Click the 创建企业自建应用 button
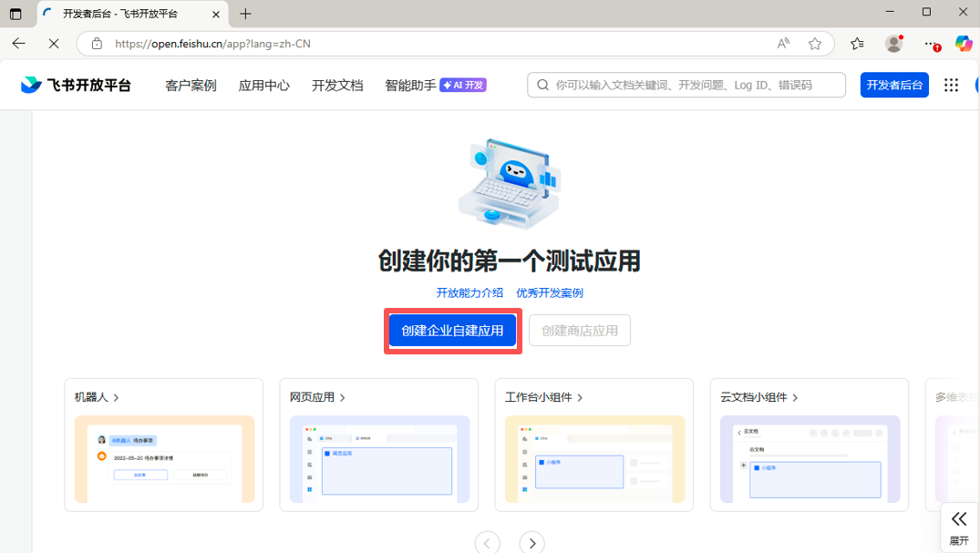Screen dimensions: 980x553 tap(452, 330)
